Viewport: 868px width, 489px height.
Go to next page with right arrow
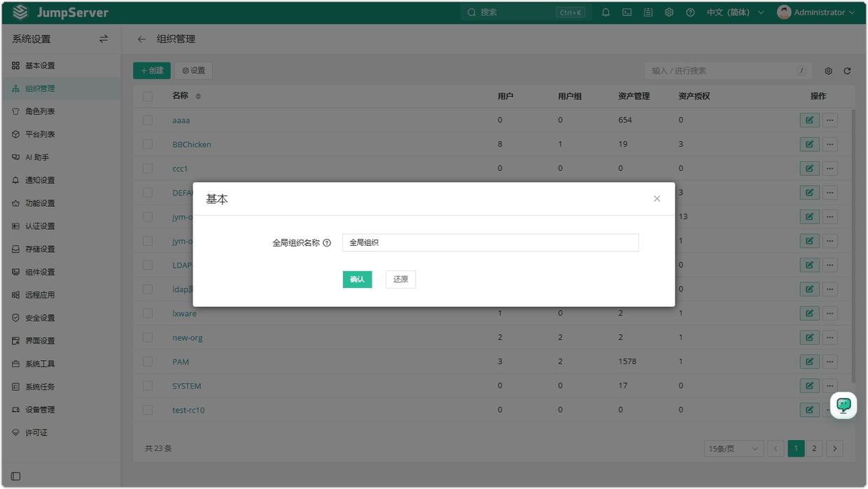[834, 449]
